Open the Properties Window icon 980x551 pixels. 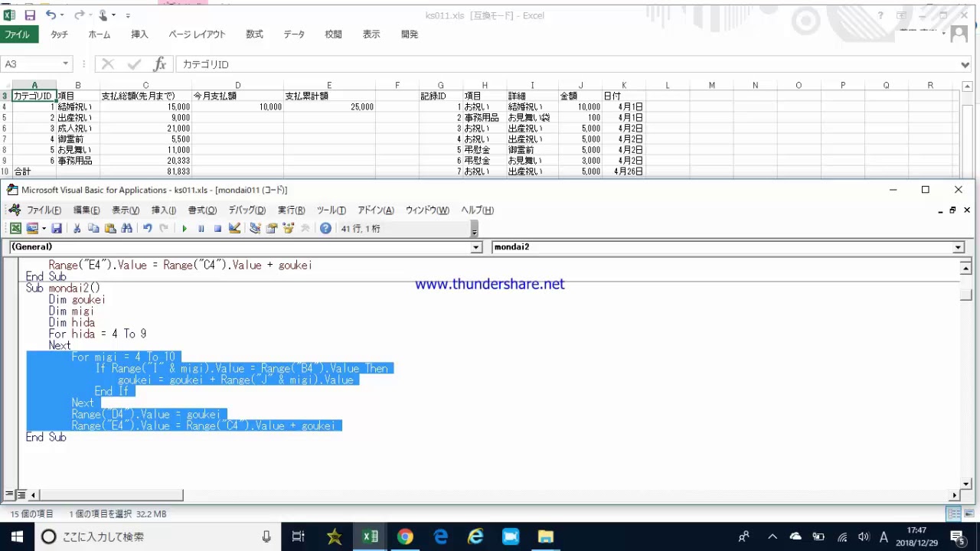[272, 228]
